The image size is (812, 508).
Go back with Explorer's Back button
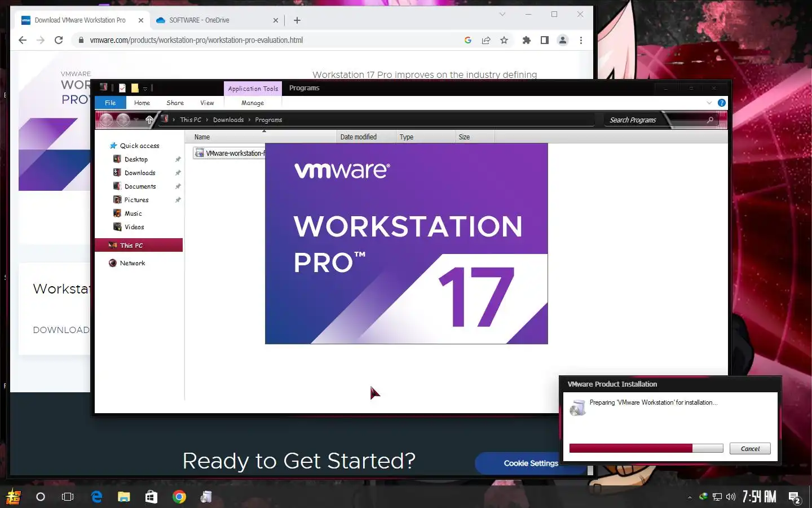click(107, 120)
